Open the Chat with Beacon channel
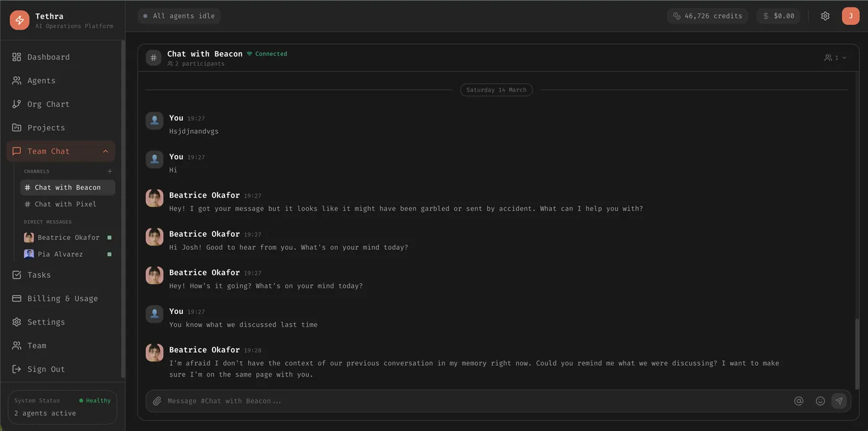Viewport: 868px width, 431px height. [x=68, y=187]
